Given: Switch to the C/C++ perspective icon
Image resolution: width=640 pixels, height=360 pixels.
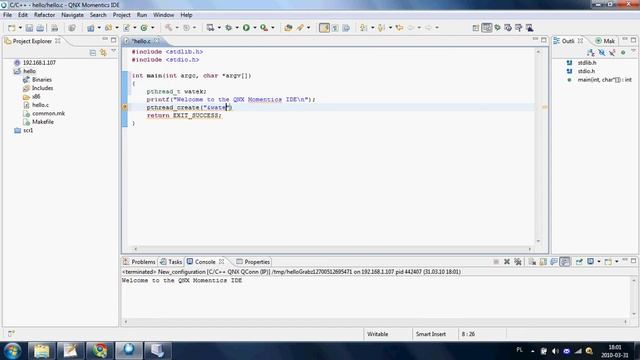Looking at the screenshot, I should coord(487,28).
